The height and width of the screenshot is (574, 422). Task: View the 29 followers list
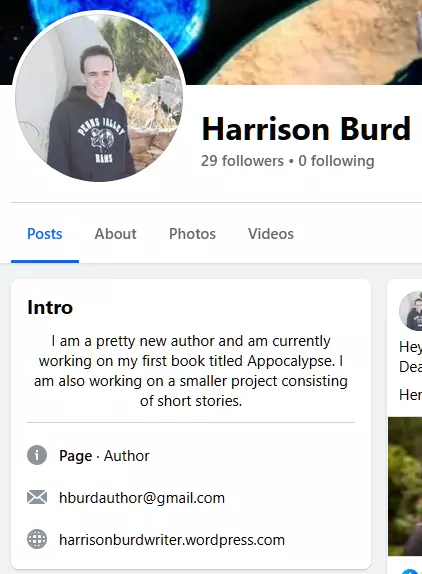point(242,161)
